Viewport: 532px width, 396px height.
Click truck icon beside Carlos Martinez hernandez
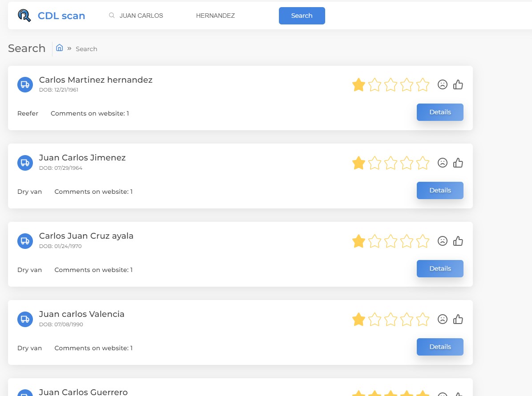click(x=25, y=84)
